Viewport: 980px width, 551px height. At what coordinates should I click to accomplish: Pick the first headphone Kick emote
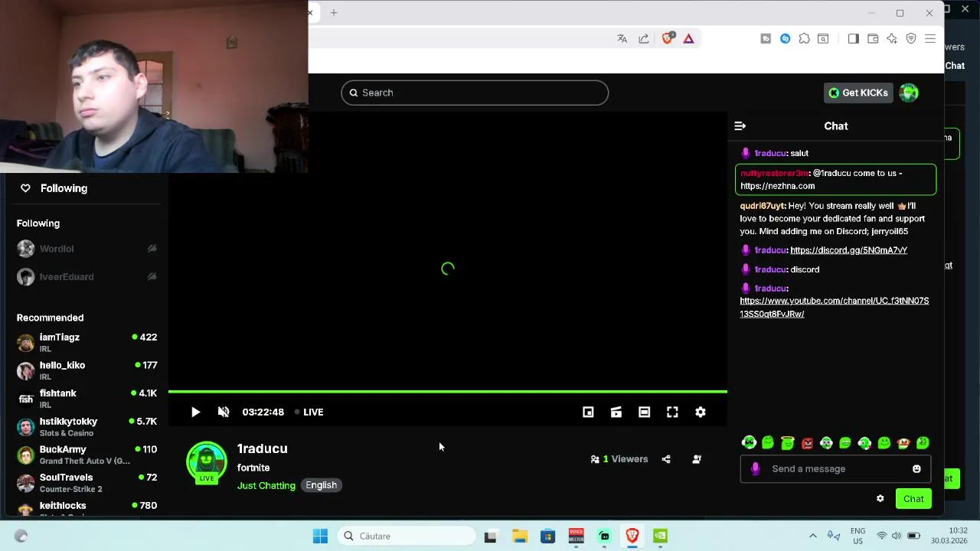(x=749, y=442)
